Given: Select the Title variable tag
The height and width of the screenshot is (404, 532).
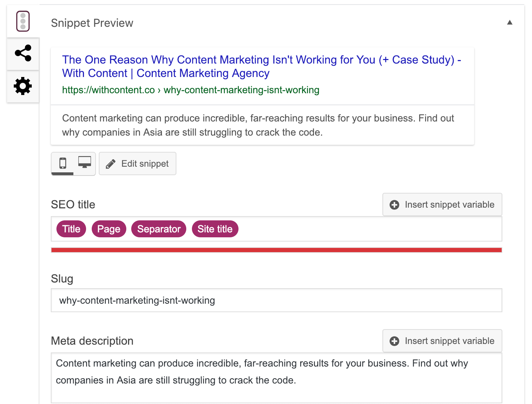Looking at the screenshot, I should 71,229.
